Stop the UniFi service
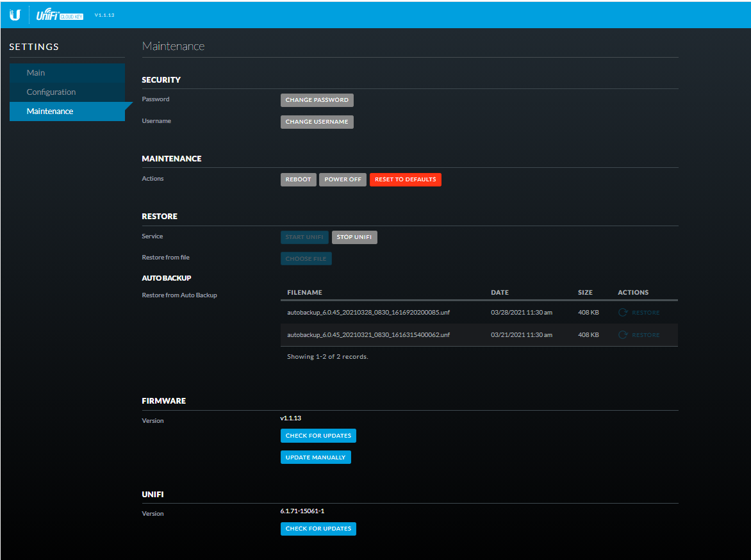 pyautogui.click(x=354, y=237)
